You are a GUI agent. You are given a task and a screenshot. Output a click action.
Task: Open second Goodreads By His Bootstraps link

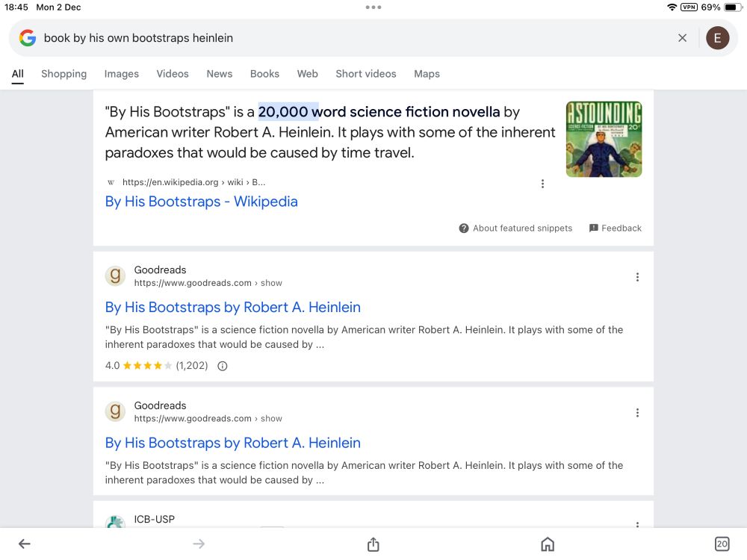point(232,443)
